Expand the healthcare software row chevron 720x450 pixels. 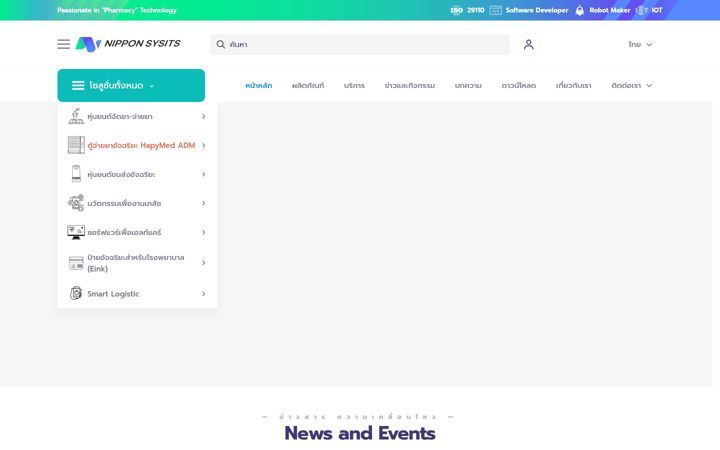point(203,232)
